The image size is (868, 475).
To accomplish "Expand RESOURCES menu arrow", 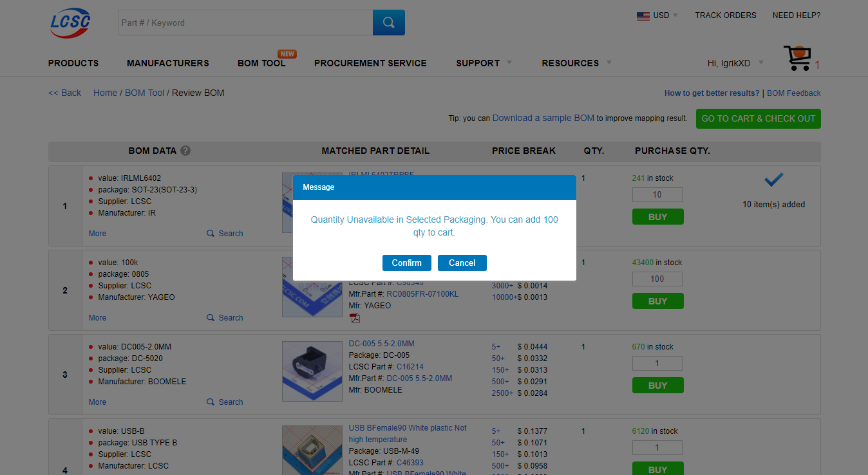I will click(x=609, y=62).
